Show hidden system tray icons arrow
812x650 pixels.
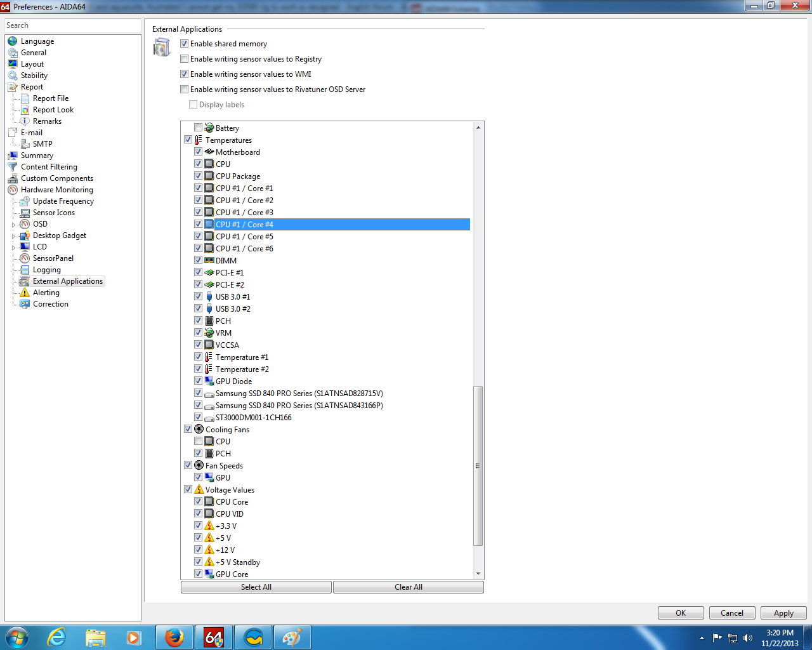click(x=702, y=638)
